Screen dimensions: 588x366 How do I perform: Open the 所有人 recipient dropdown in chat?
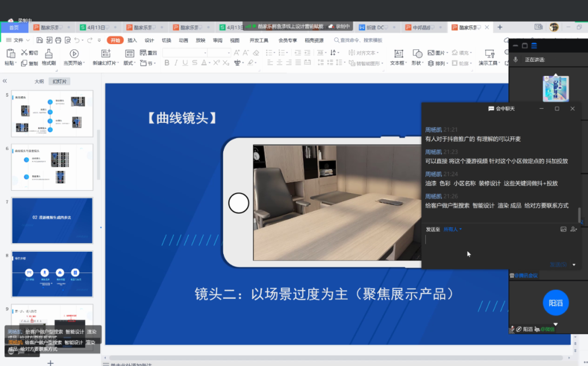pos(452,229)
